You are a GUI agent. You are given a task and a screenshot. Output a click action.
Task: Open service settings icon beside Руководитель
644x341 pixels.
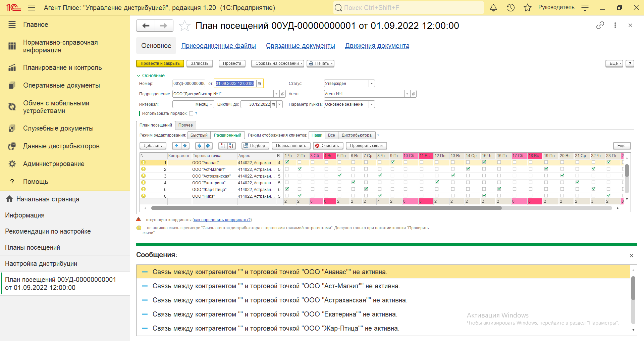tap(585, 7)
